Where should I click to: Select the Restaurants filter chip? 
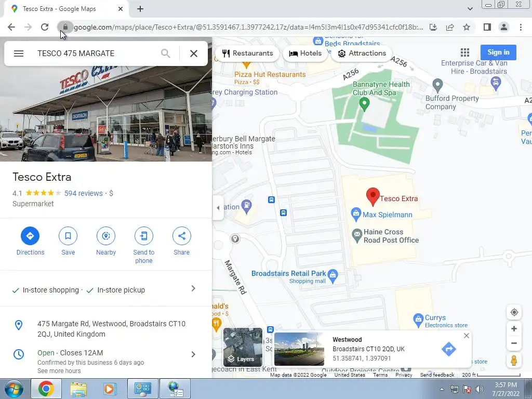pyautogui.click(x=247, y=54)
